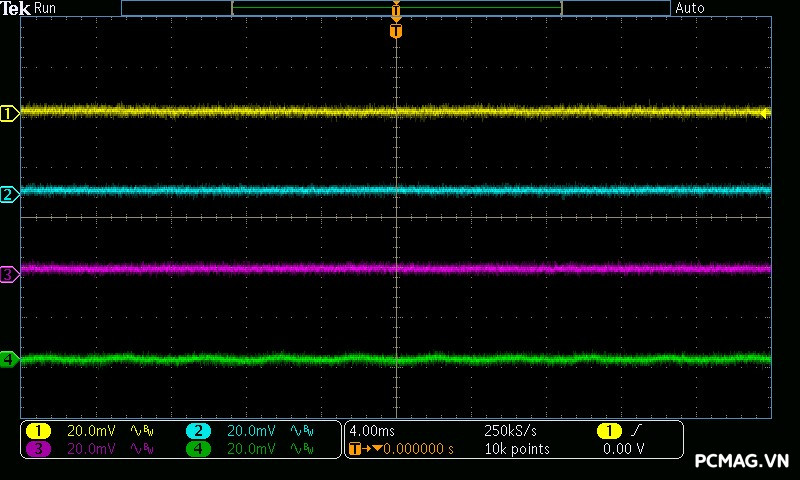800x480 pixels.
Task: Click channel 1 bandwidth limit coupling icon
Action: pos(143,431)
